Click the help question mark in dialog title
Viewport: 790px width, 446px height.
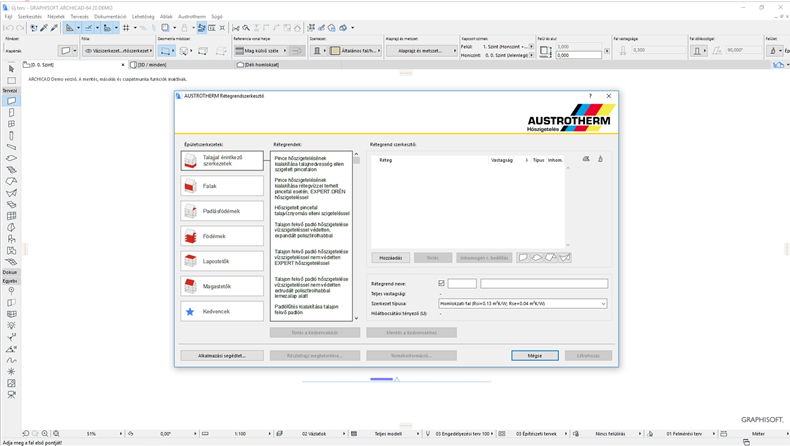pyautogui.click(x=590, y=96)
